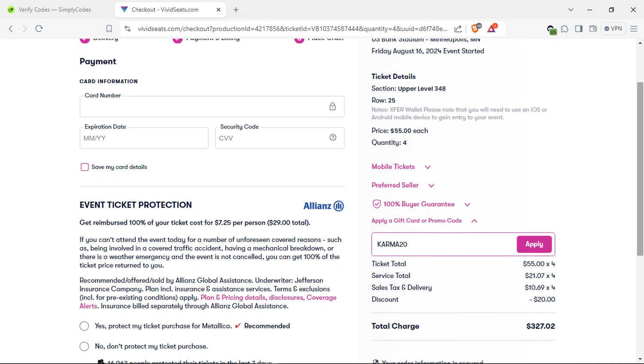
Task: Toggle the browser sidebar panel
Action: click(579, 29)
